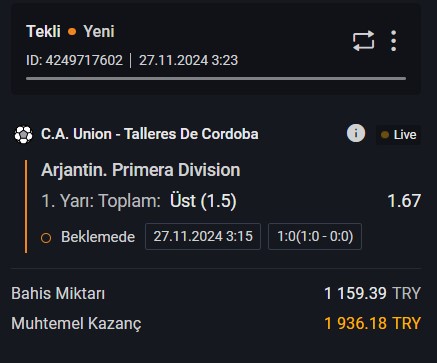Click the Üst (1.5) selection text
The width and height of the screenshot is (437, 363).
click(203, 201)
